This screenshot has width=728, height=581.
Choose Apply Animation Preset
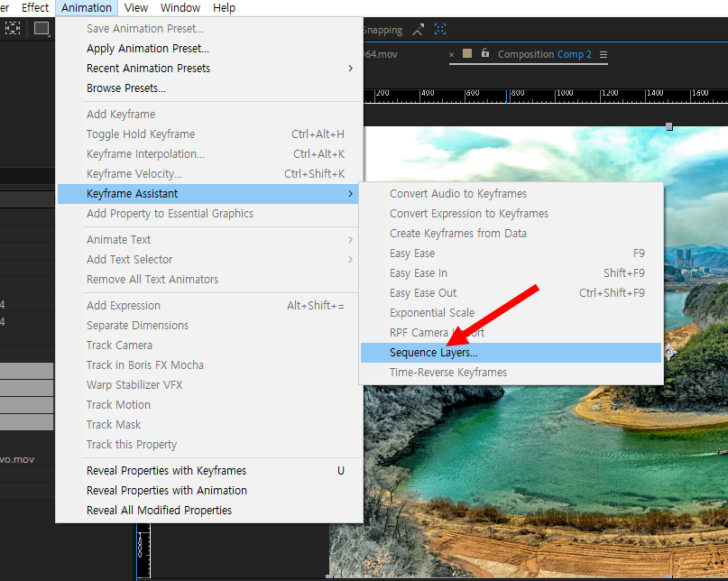tap(209, 49)
